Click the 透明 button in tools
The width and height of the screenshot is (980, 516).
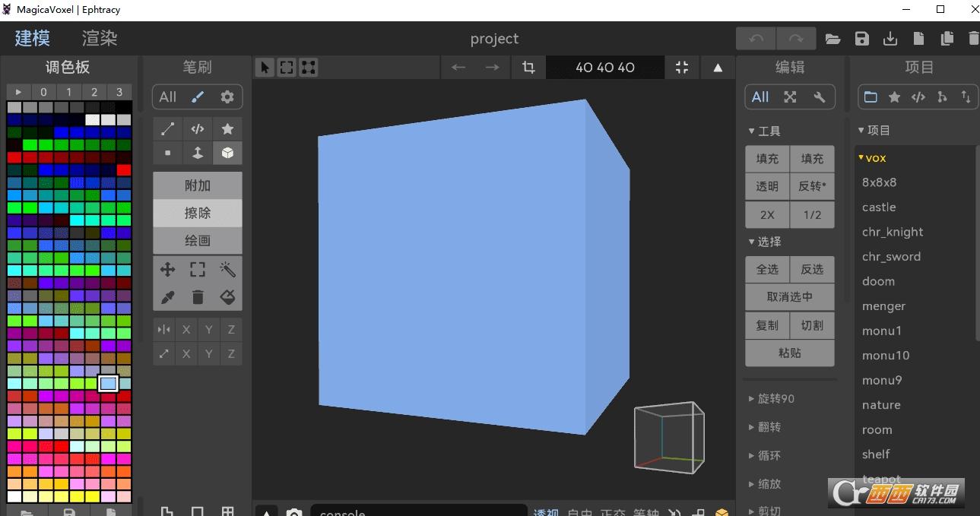click(x=767, y=186)
